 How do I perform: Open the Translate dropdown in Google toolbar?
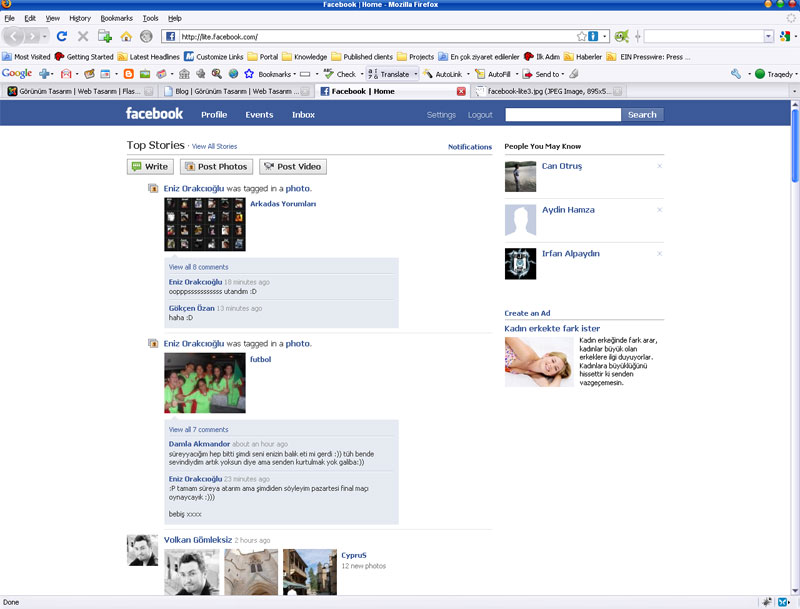coord(416,74)
